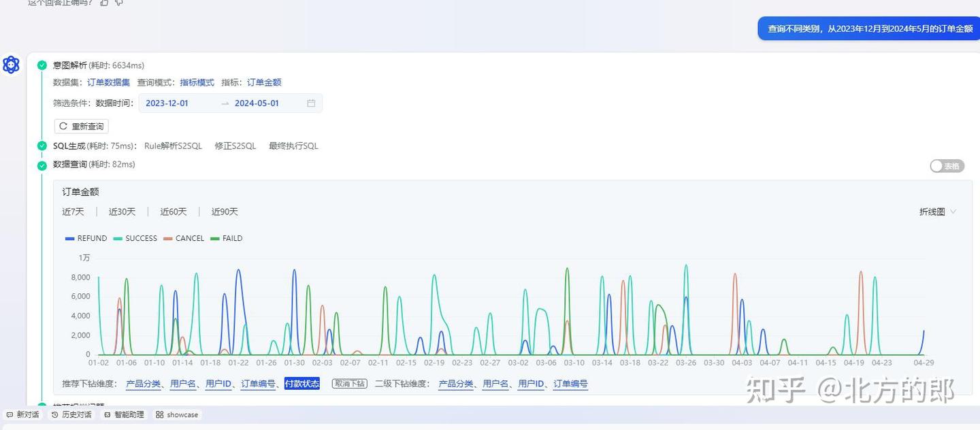Switch to the 近30天 time range tab
The image size is (980, 430).
(122, 212)
